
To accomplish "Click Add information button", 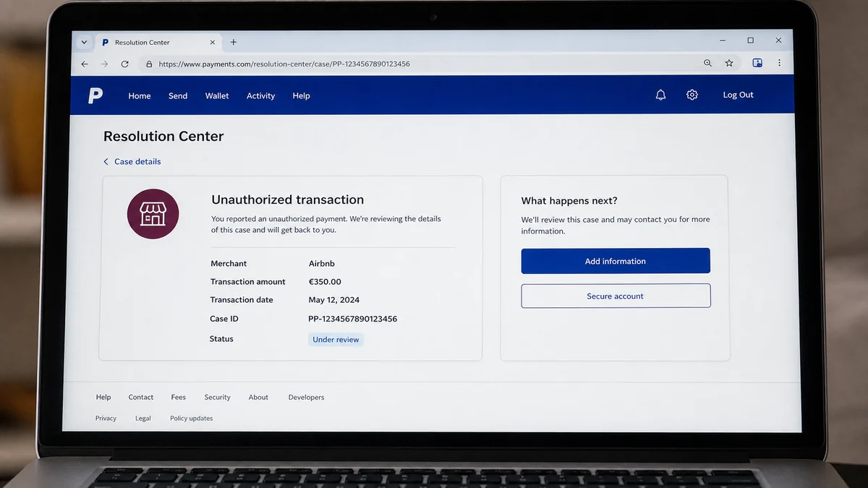I will 616,261.
